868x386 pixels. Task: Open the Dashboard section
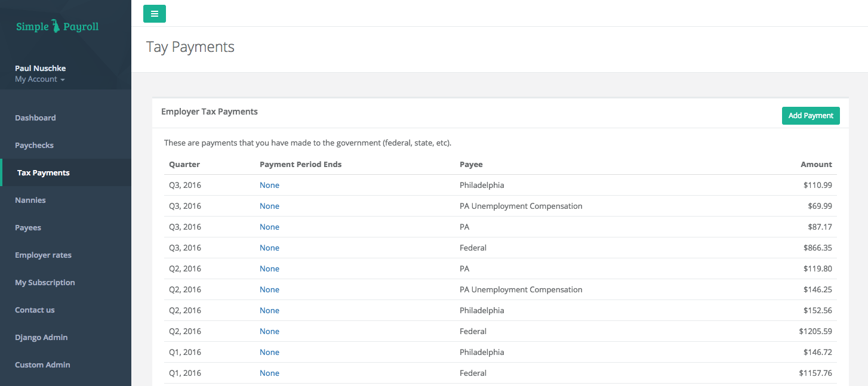(35, 118)
